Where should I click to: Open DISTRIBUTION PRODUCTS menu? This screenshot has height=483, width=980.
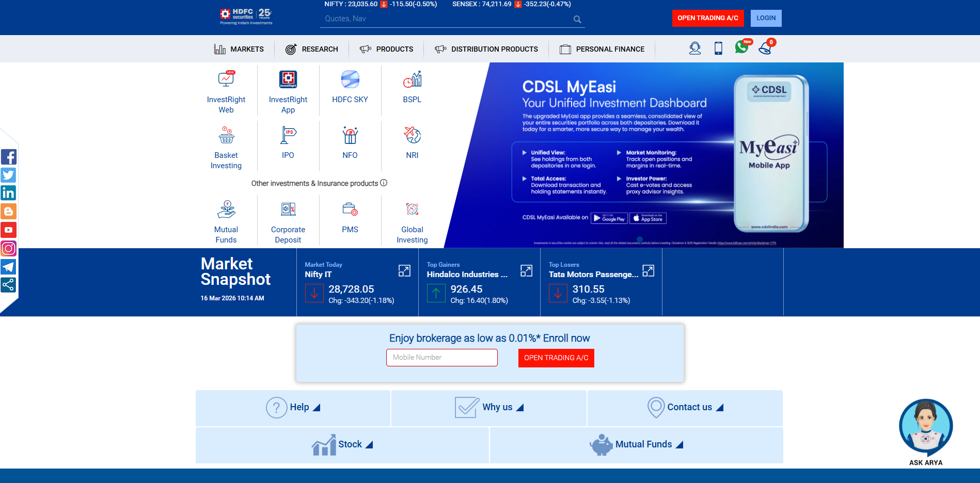pos(486,49)
